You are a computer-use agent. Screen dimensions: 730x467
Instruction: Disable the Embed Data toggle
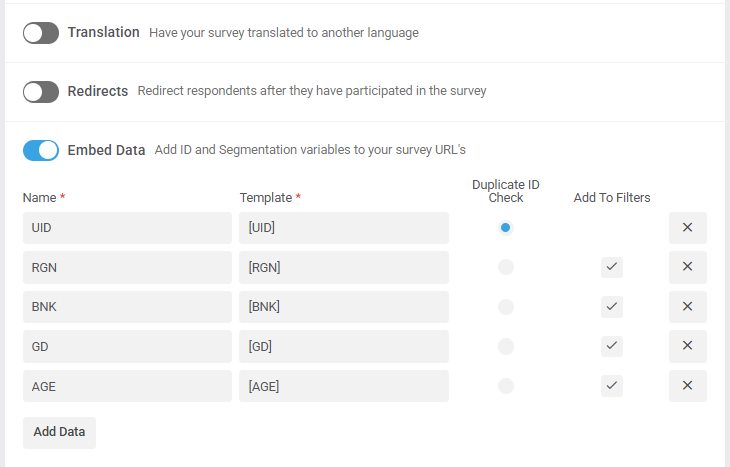point(41,150)
